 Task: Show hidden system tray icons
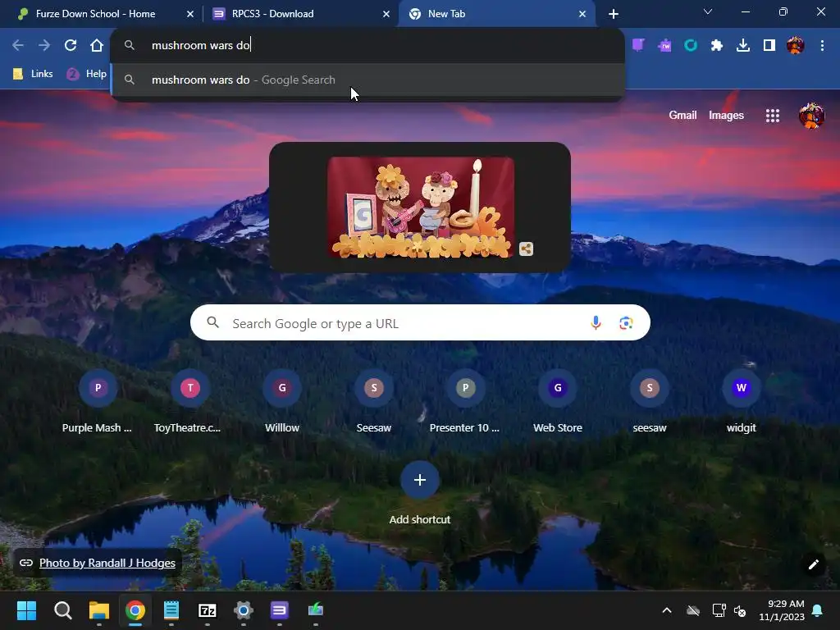(x=666, y=610)
